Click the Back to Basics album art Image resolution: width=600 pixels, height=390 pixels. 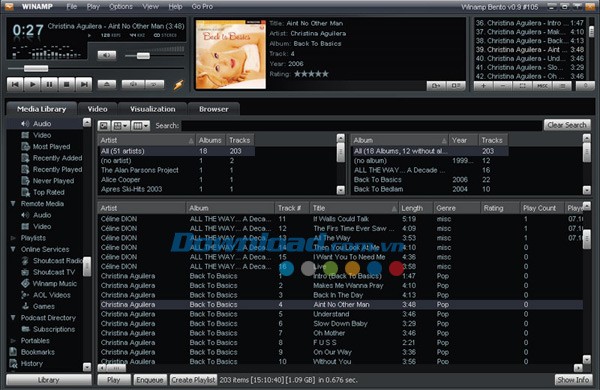coord(231,55)
